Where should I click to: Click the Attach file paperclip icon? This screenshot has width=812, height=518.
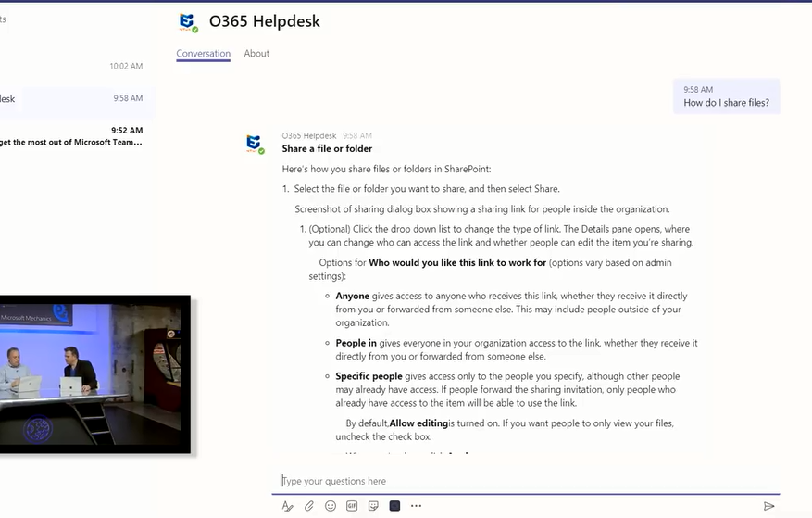pos(309,506)
